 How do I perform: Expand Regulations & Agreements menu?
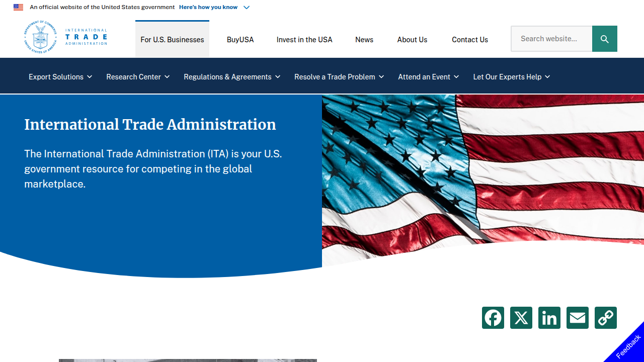point(232,77)
